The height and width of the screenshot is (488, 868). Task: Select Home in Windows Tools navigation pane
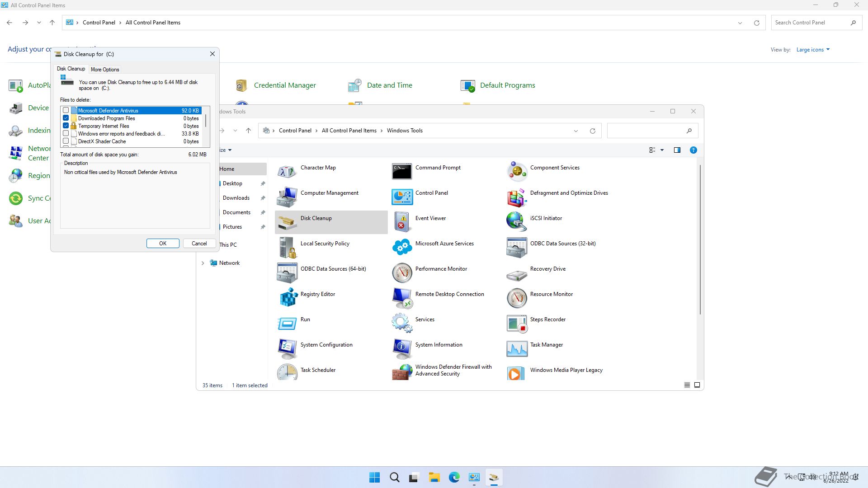click(x=243, y=169)
